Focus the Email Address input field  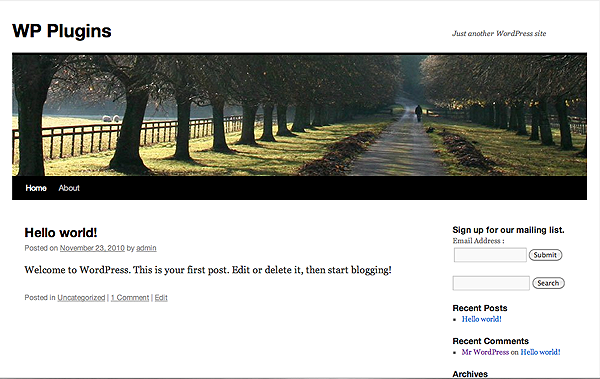tap(490, 255)
